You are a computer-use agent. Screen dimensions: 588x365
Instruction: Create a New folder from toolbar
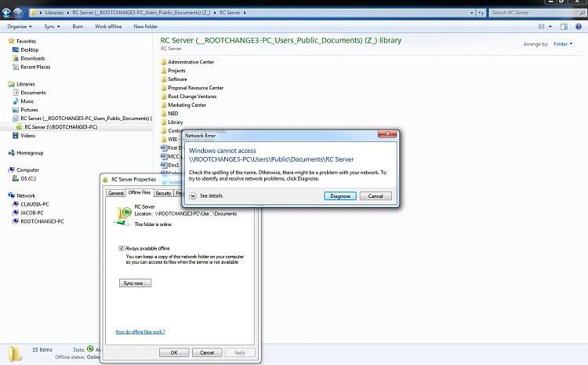click(x=146, y=27)
